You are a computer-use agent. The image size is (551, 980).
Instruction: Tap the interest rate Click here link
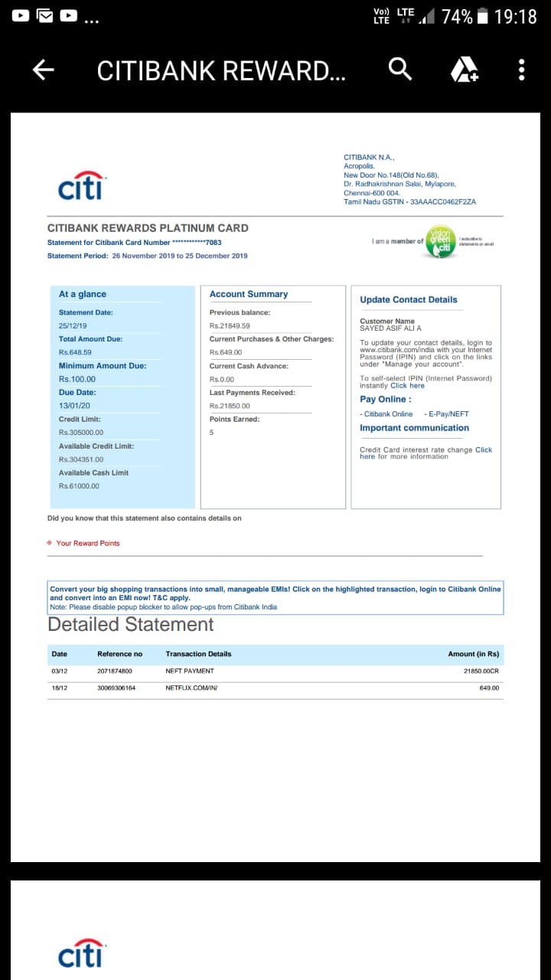(x=426, y=453)
